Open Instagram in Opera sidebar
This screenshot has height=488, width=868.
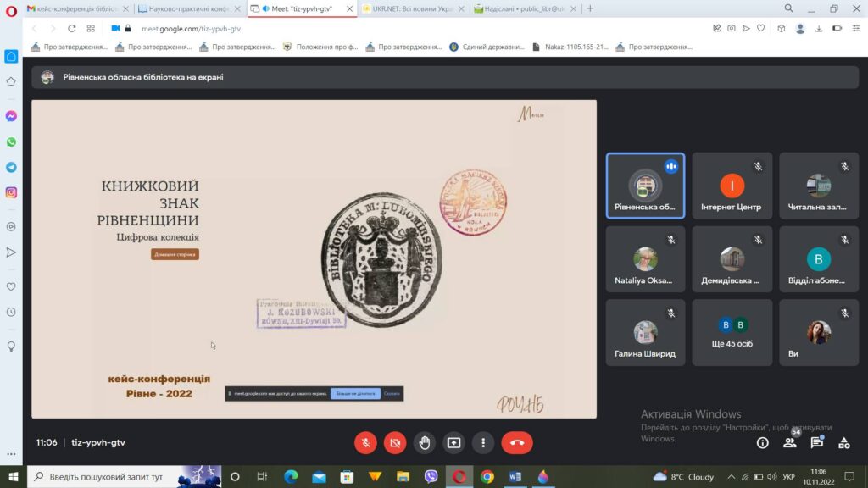point(11,192)
